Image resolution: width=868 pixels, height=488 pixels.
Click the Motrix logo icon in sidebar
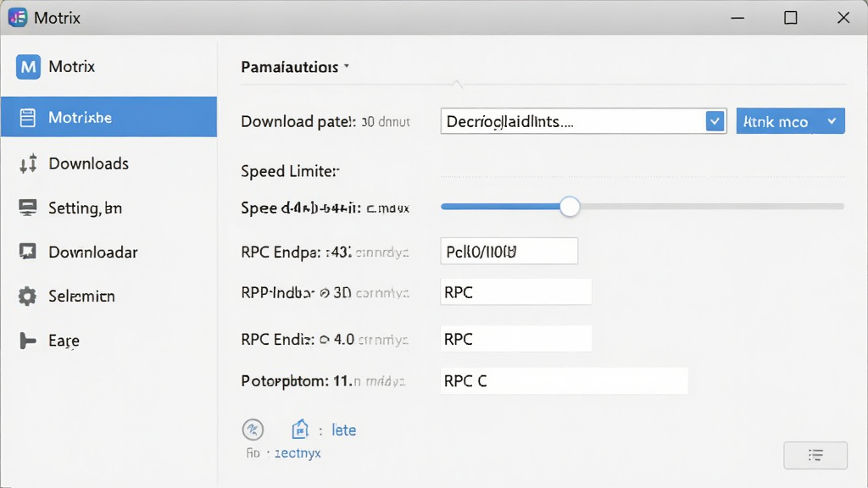point(28,67)
